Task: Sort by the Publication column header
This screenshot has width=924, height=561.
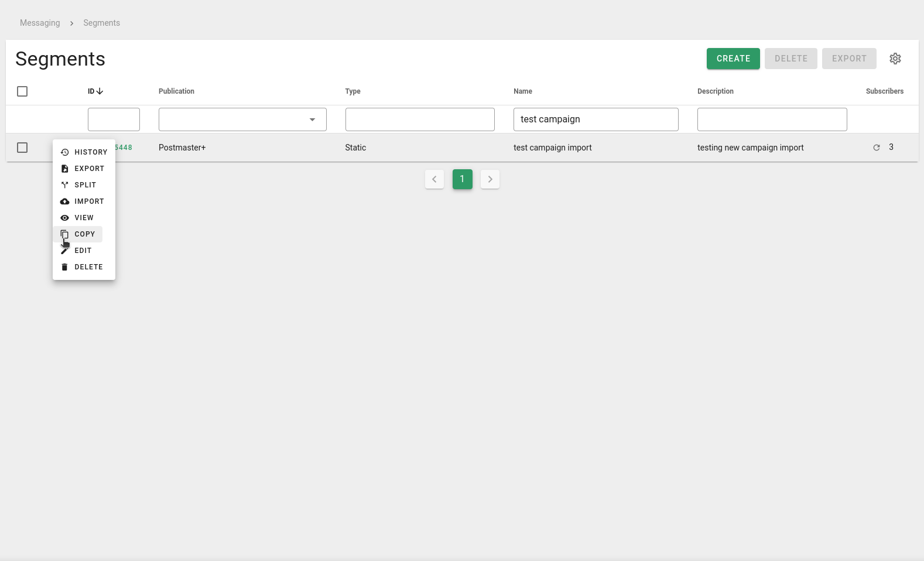Action: 176,91
